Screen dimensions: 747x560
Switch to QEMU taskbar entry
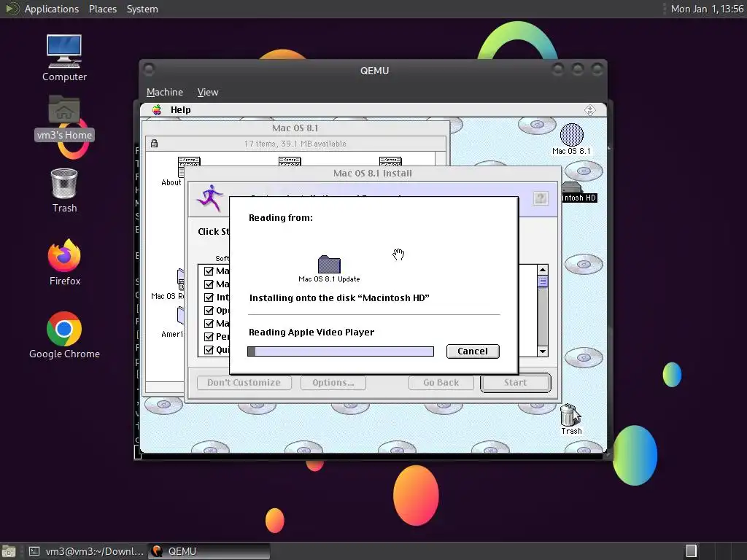[209, 551]
